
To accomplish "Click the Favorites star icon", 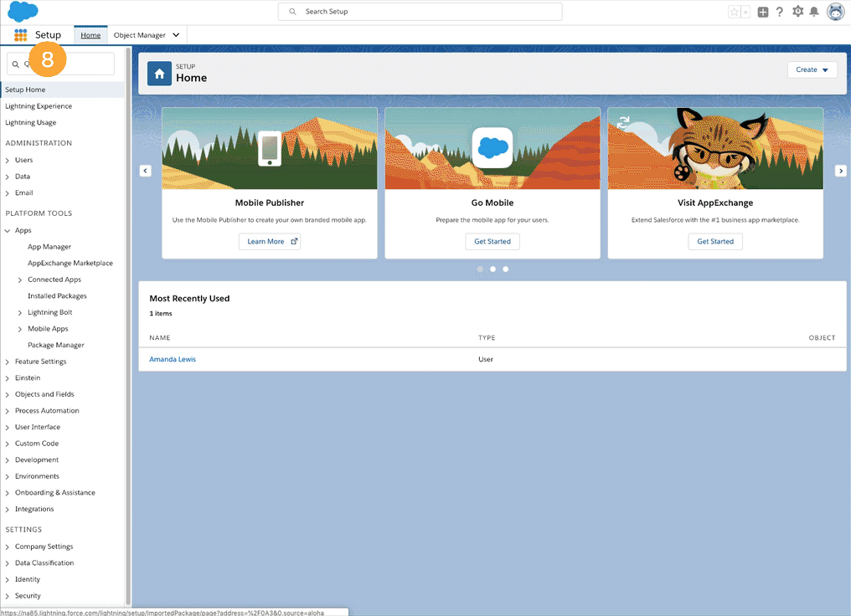I will point(735,12).
